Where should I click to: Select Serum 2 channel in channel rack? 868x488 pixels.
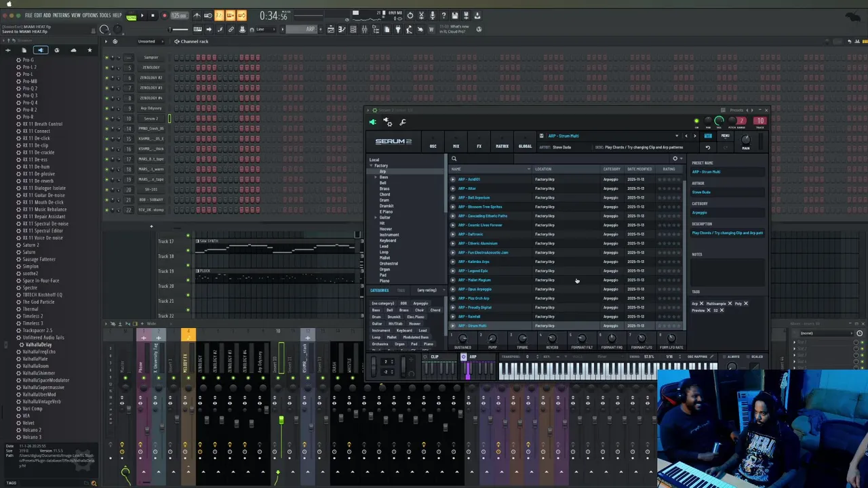click(x=151, y=118)
